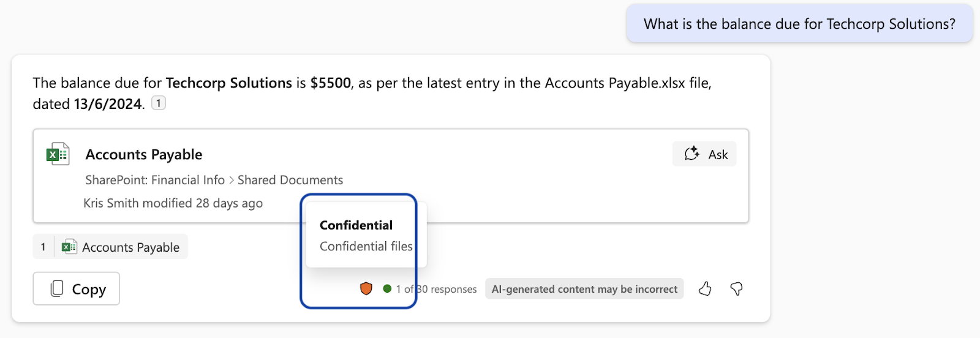The height and width of the screenshot is (338, 980).
Task: Click the Excel icon in reference chip
Action: click(x=69, y=247)
